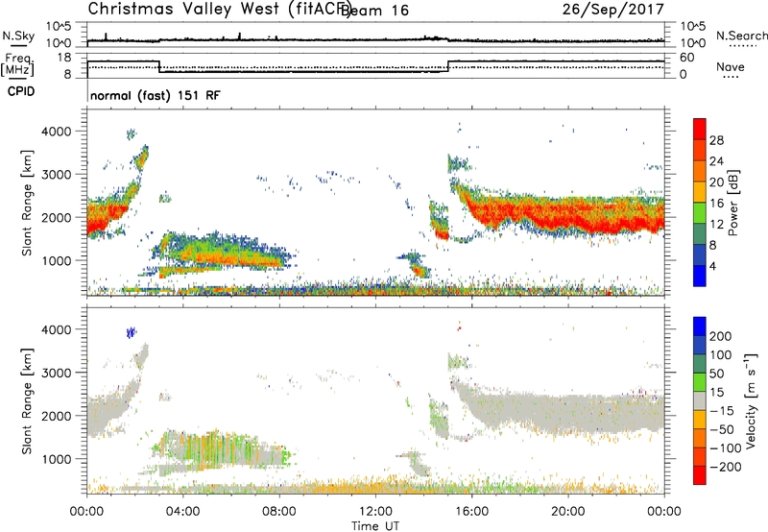Image resolution: width=768 pixels, height=532 pixels.
Task: Click the frequency step down near 03:00
Action: click(x=159, y=66)
